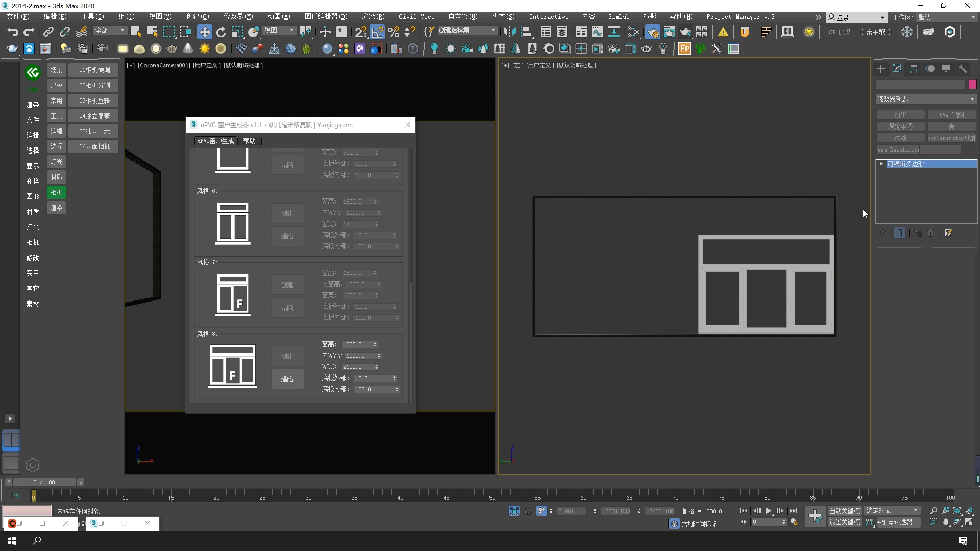The image size is (980, 551).
Task: Click the orange FP plugin icon
Action: [684, 49]
